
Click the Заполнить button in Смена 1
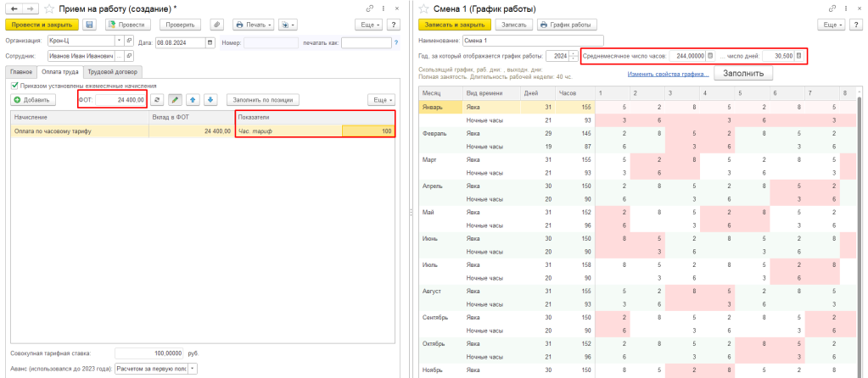pyautogui.click(x=743, y=74)
